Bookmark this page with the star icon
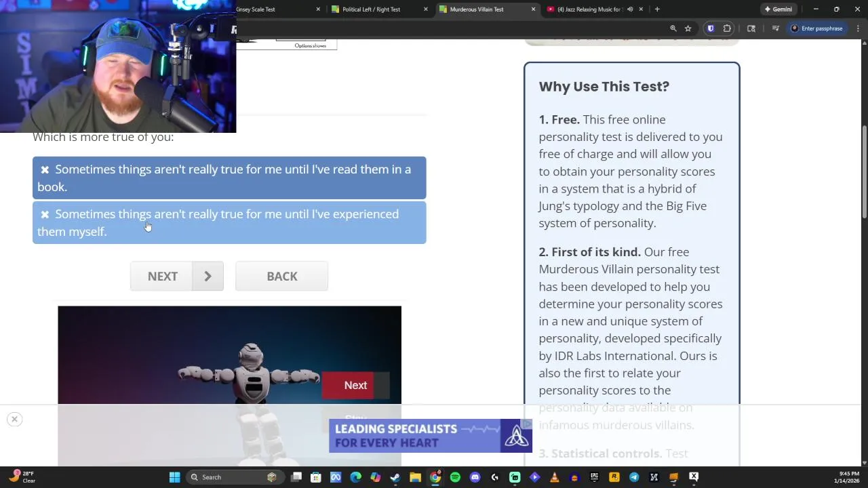Screen dimensions: 868x488 click(x=688, y=28)
